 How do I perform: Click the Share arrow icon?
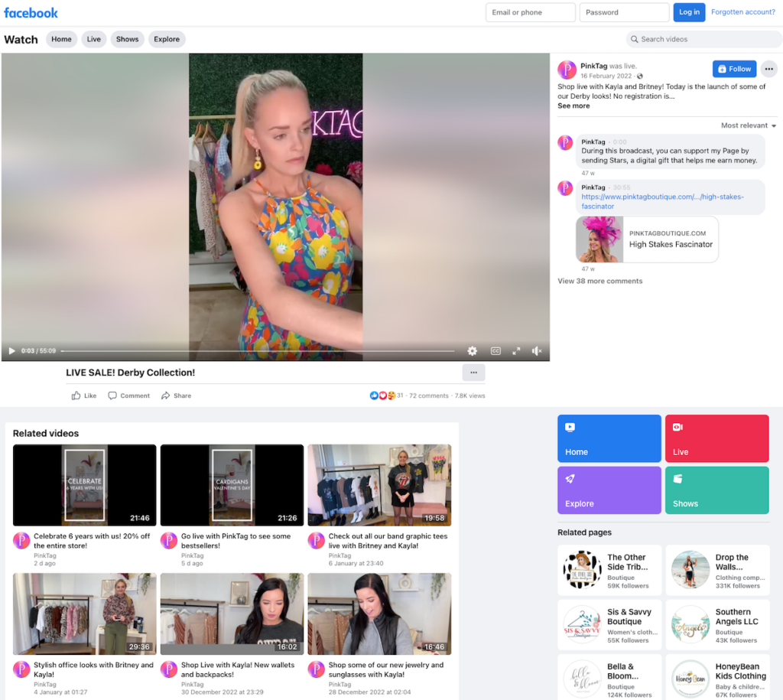point(165,396)
